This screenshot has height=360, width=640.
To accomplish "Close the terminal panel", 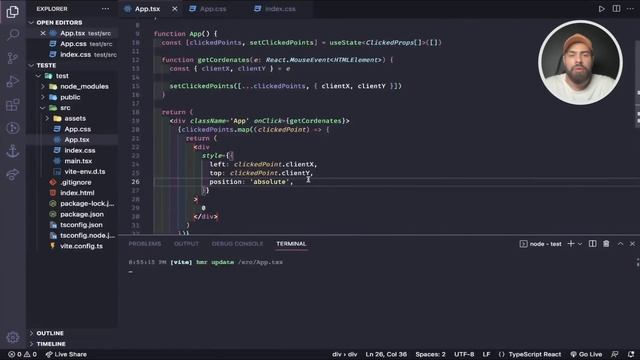I will [632, 244].
